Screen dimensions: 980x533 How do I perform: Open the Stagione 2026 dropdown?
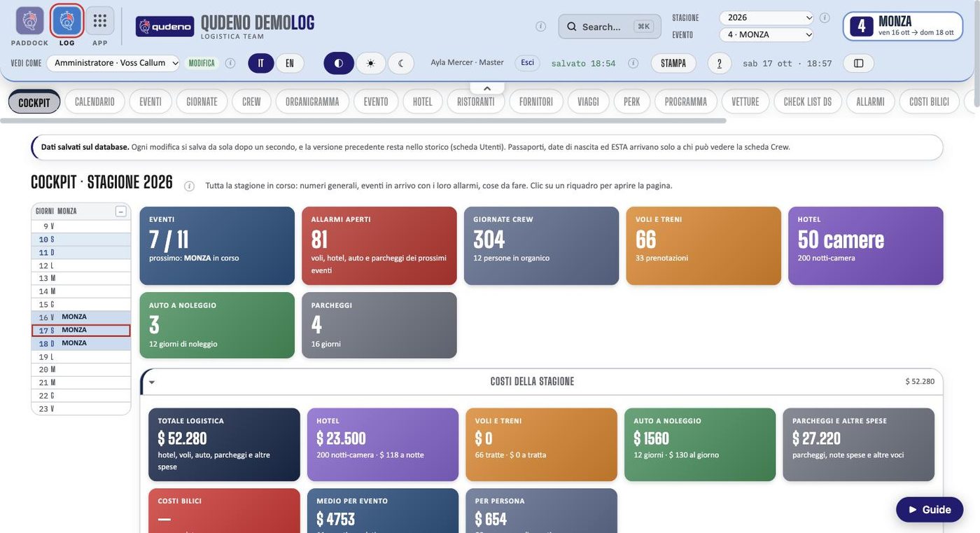pos(766,18)
